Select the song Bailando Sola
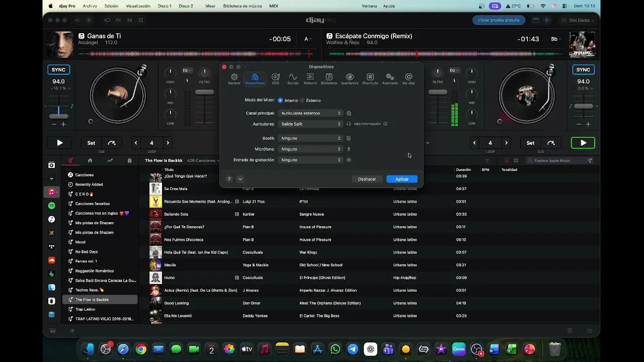 [177, 214]
